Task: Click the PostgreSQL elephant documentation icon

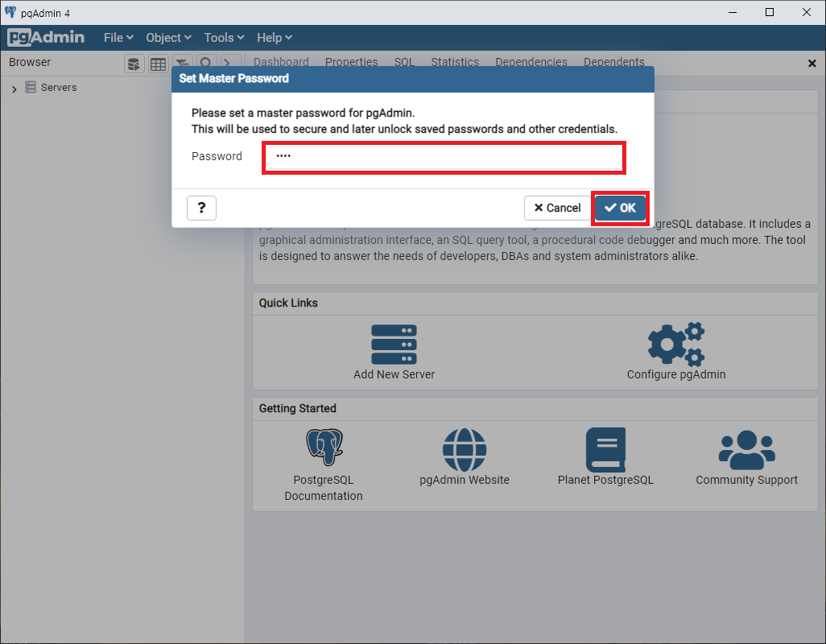Action: point(324,447)
